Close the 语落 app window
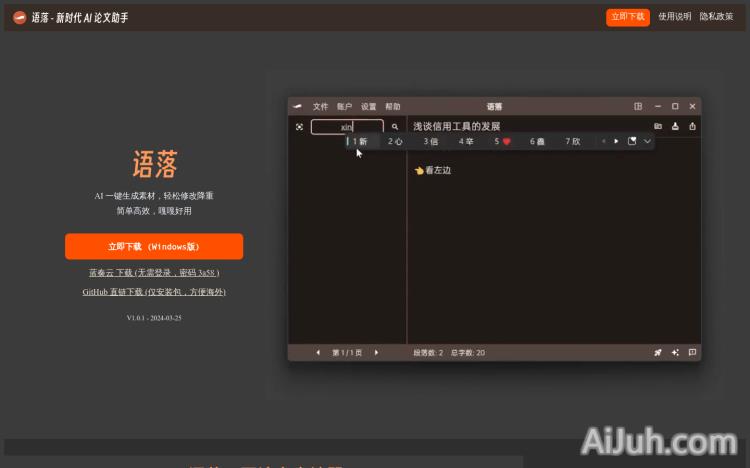The image size is (750, 468). tap(692, 106)
